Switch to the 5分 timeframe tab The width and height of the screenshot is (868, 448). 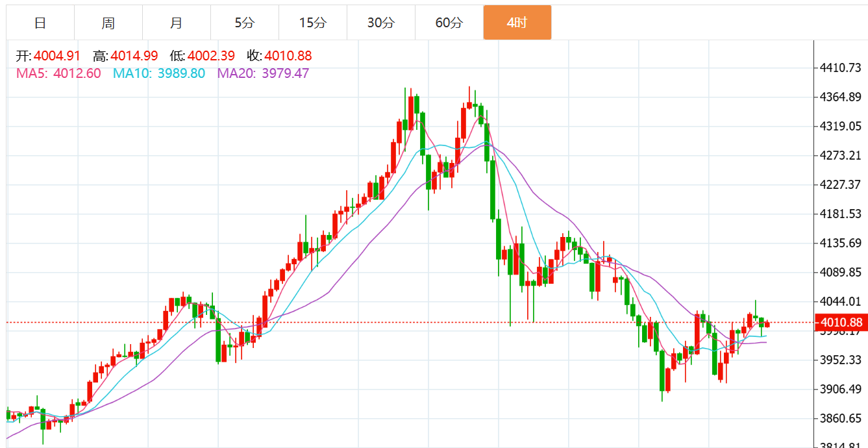click(245, 23)
